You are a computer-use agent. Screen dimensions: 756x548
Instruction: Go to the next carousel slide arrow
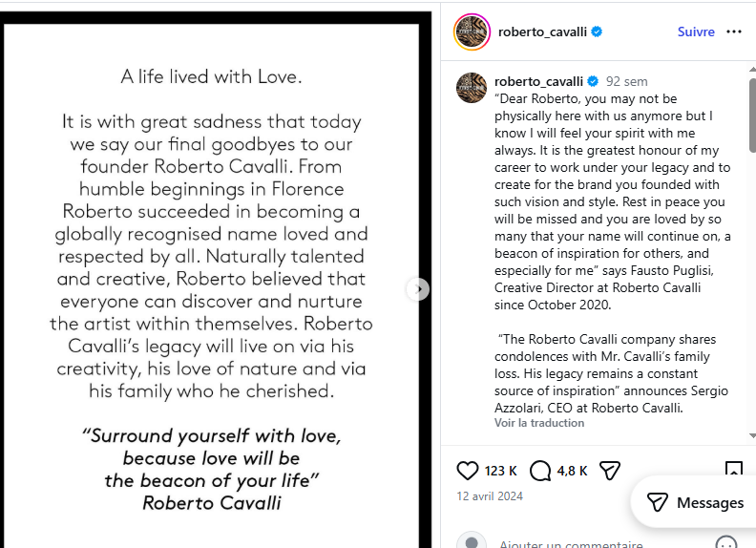pyautogui.click(x=417, y=288)
